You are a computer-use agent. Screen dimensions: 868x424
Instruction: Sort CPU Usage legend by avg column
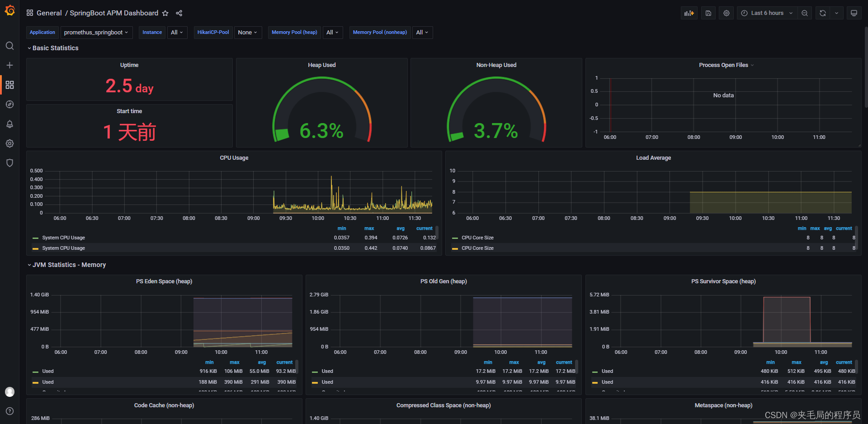[401, 229]
